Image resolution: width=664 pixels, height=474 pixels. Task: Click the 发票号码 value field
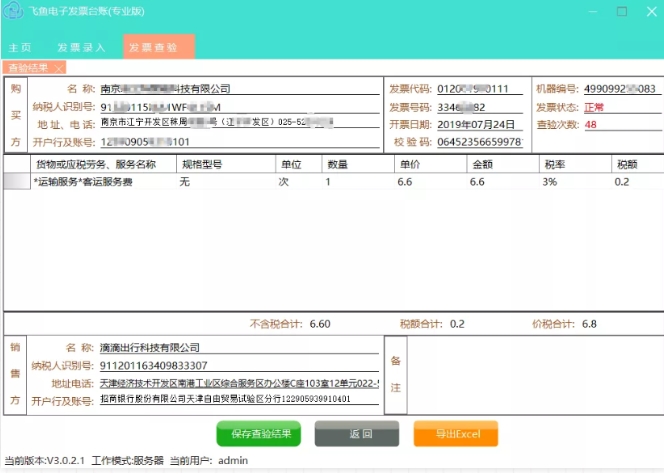tap(480, 107)
